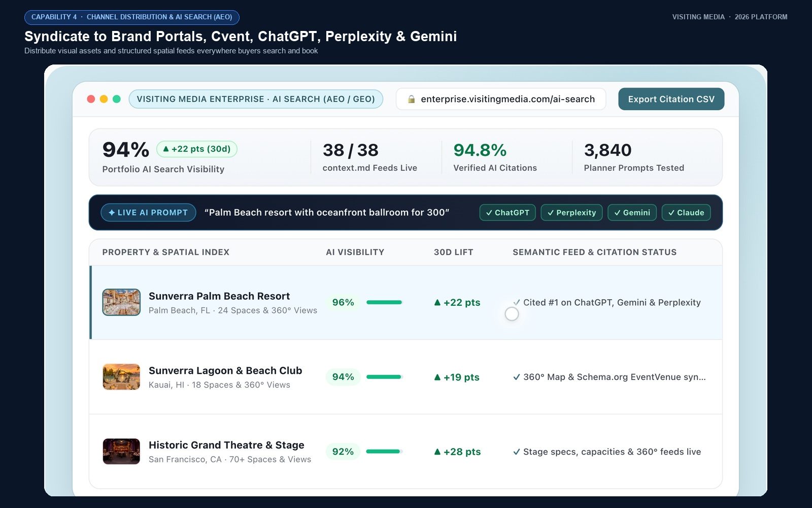
Task: Click the Capability 4 Channel Distribution badge
Action: pos(132,17)
